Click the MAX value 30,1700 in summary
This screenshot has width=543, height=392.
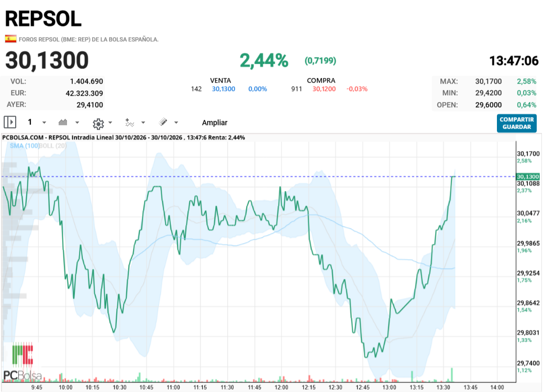click(489, 81)
